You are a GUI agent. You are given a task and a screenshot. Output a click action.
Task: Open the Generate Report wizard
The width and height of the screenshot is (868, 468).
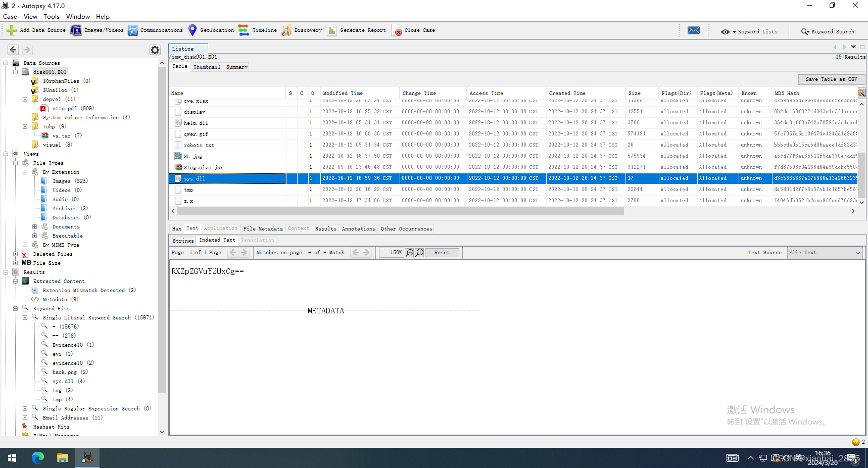[x=356, y=30]
